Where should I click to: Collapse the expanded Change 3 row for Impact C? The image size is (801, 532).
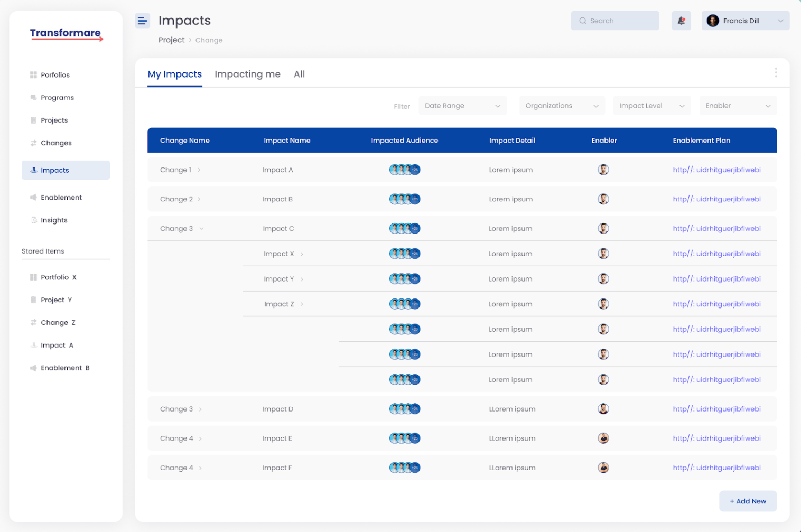[x=201, y=229]
